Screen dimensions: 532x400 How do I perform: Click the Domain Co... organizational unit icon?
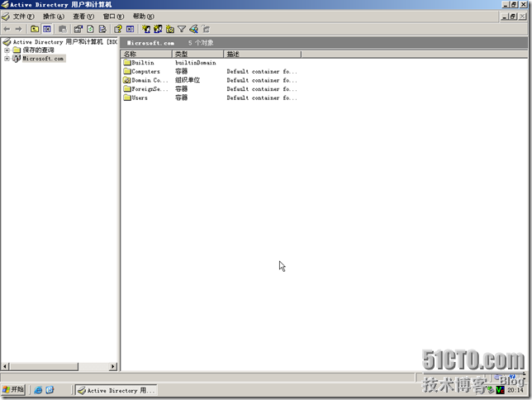coord(127,80)
